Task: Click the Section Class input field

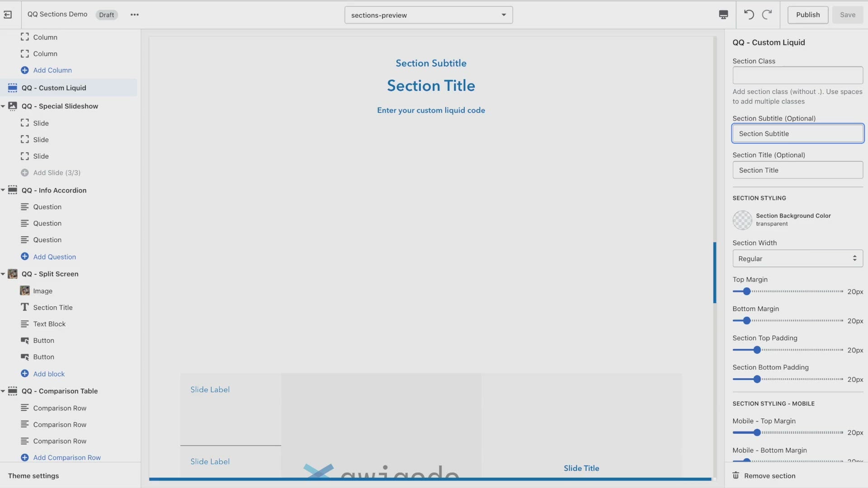Action: tap(797, 75)
